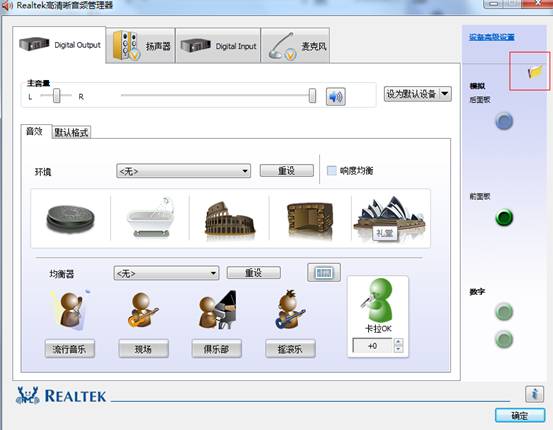Switch to the 麦克风 tab

295,46
